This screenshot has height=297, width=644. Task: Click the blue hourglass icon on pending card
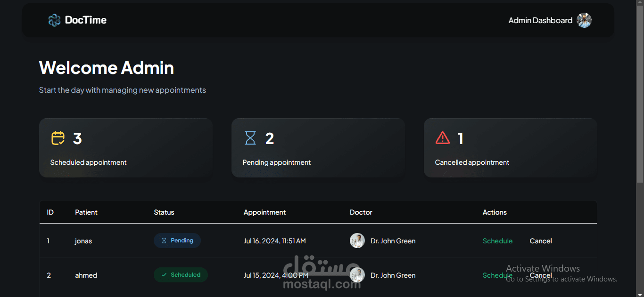[x=250, y=138]
